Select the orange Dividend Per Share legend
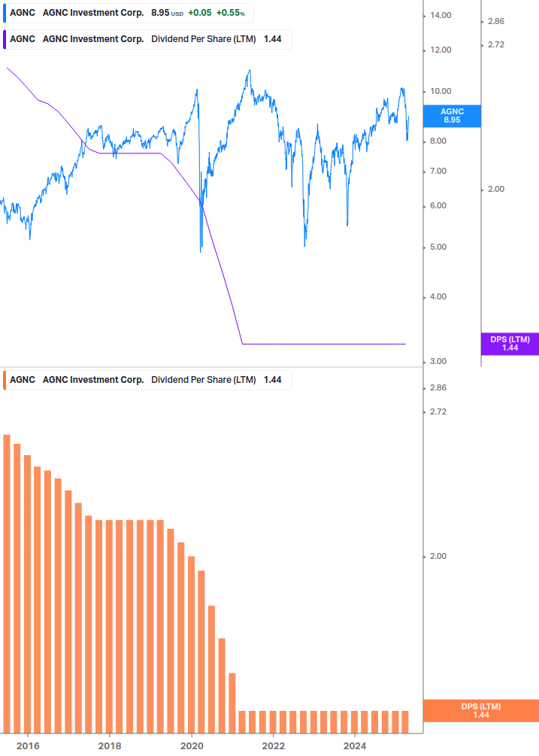Image resolution: width=539 pixels, height=756 pixels. click(x=147, y=380)
